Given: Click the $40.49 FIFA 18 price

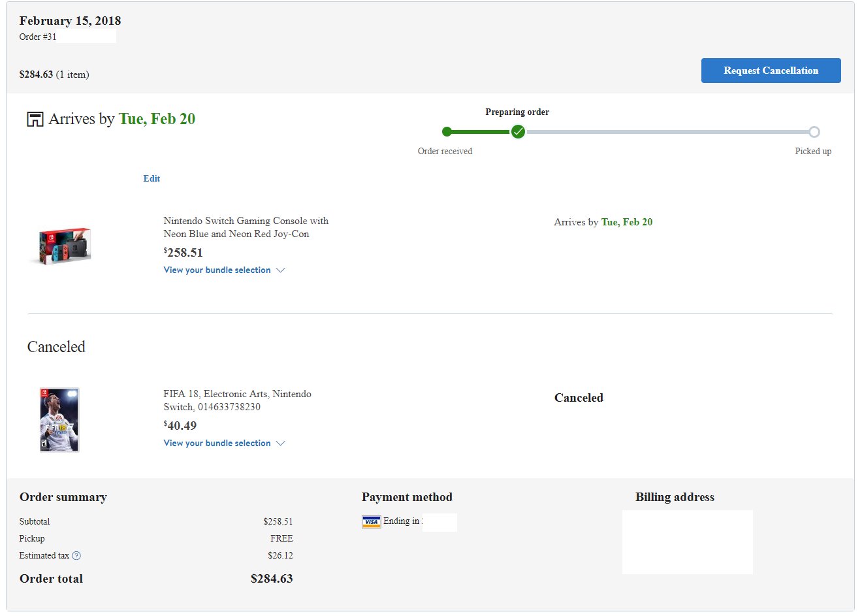Looking at the screenshot, I should pyautogui.click(x=180, y=426).
